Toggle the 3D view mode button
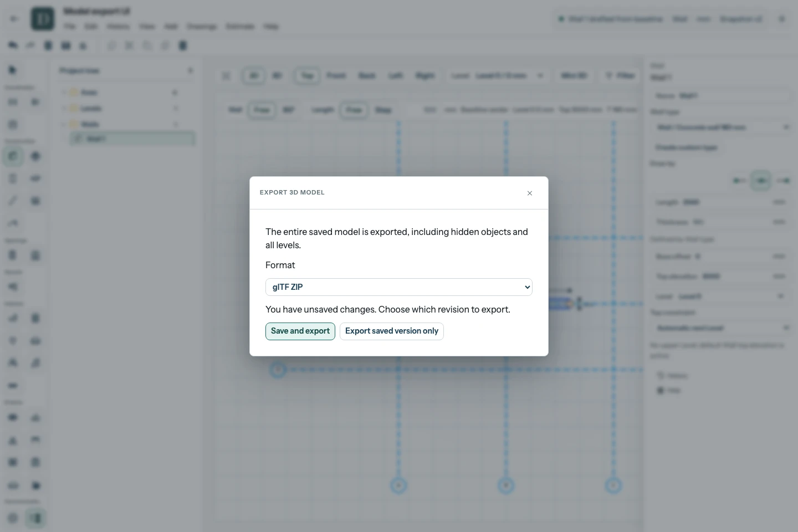 coord(277,75)
